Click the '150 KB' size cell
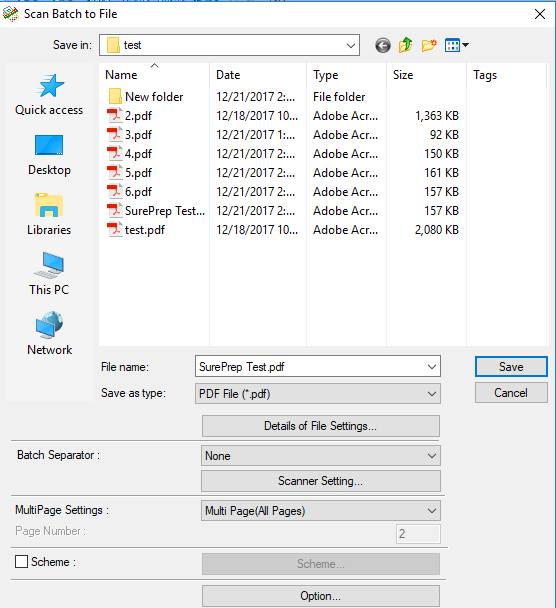 click(x=442, y=154)
